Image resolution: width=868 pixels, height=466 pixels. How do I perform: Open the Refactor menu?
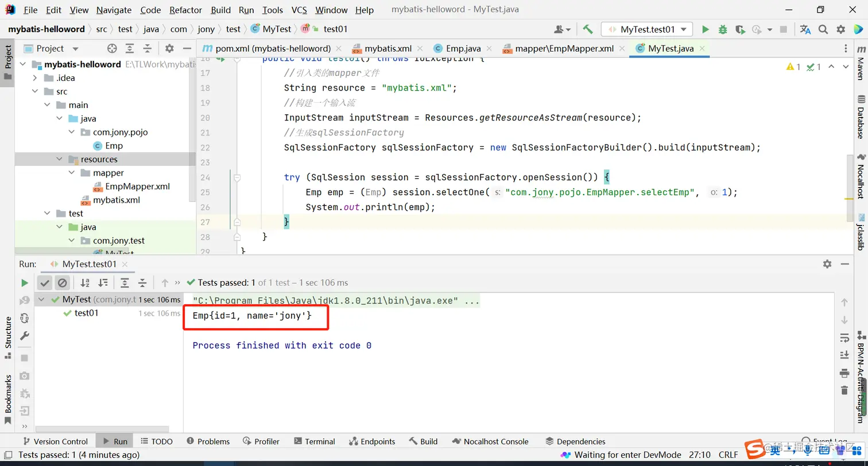(x=185, y=10)
